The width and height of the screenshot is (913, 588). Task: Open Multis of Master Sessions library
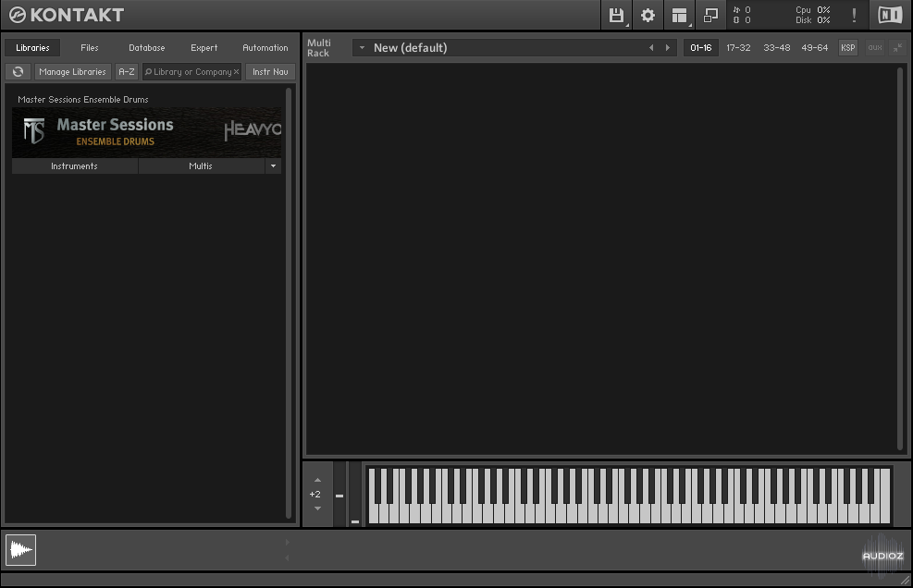(201, 165)
